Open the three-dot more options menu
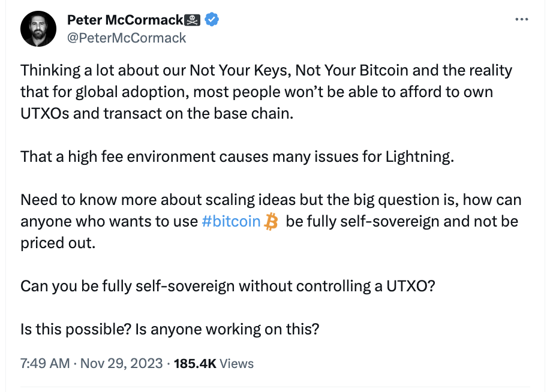Image resolution: width=553 pixels, height=392 pixels. [x=522, y=19]
